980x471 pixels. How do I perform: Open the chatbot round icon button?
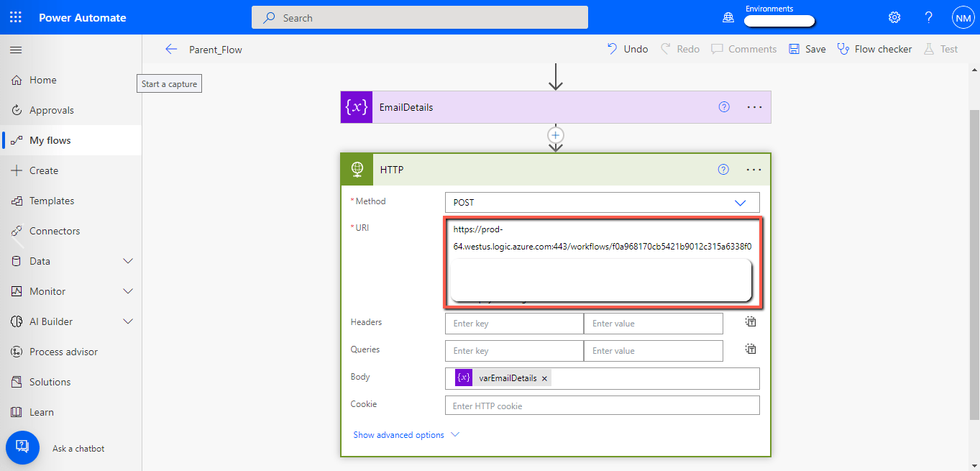pos(22,447)
